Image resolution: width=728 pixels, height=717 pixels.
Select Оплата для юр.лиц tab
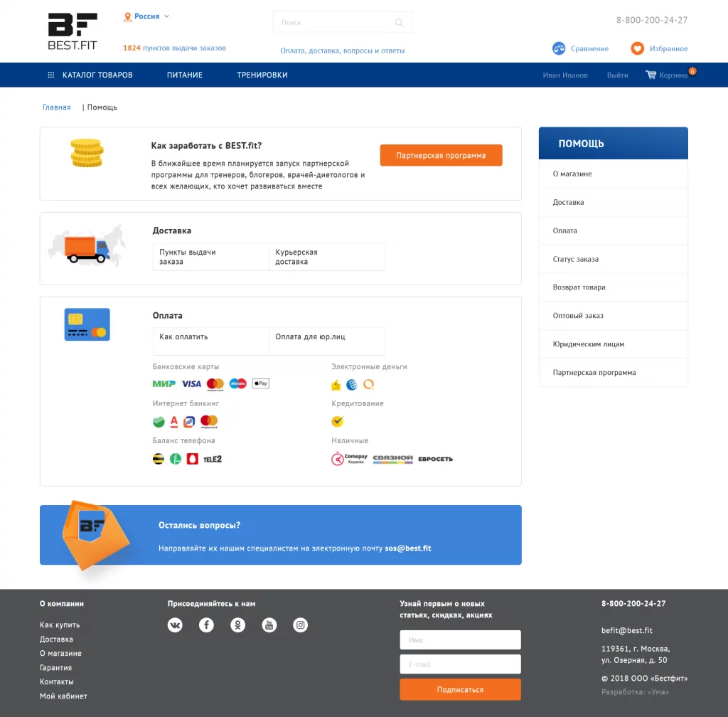click(327, 341)
